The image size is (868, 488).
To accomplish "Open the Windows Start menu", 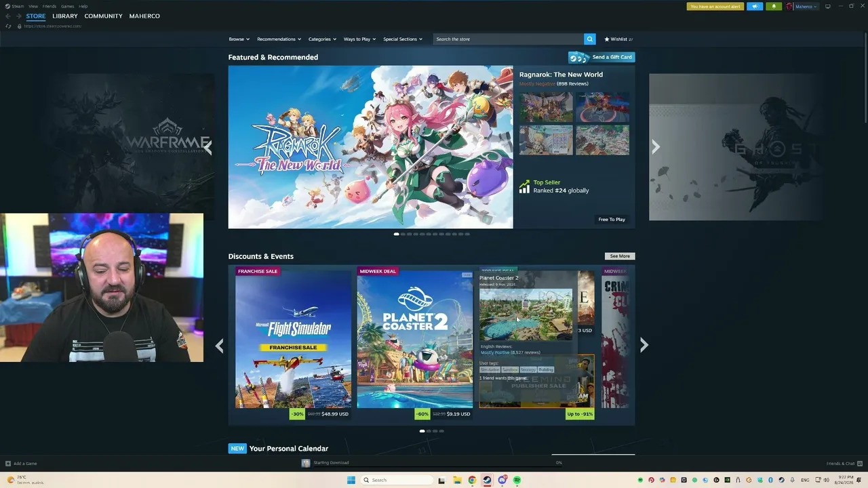I will click(351, 480).
